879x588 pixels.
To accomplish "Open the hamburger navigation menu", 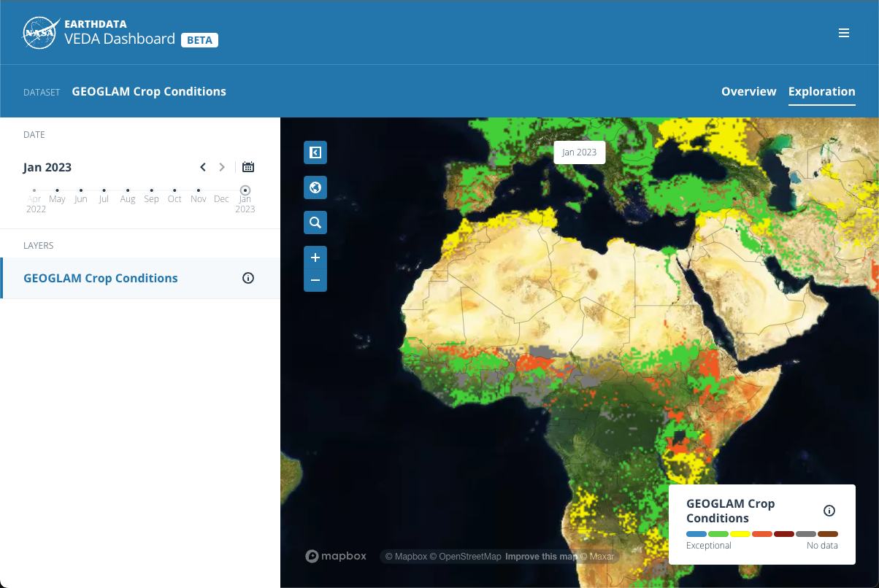I will coord(844,33).
